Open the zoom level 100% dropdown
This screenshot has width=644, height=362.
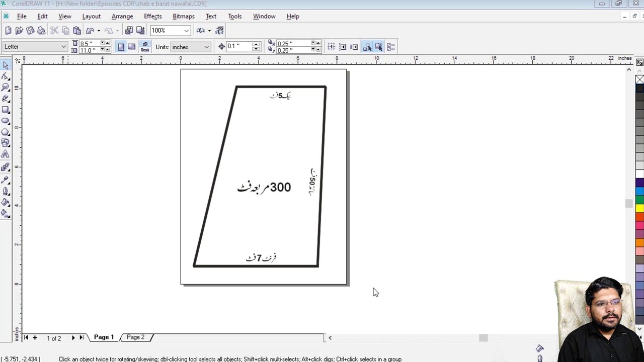(x=186, y=31)
